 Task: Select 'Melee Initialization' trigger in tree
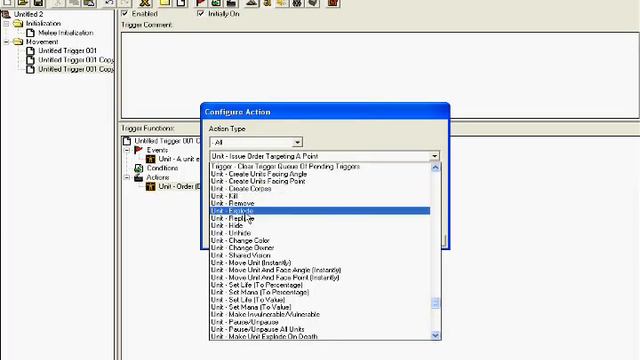tap(66, 33)
